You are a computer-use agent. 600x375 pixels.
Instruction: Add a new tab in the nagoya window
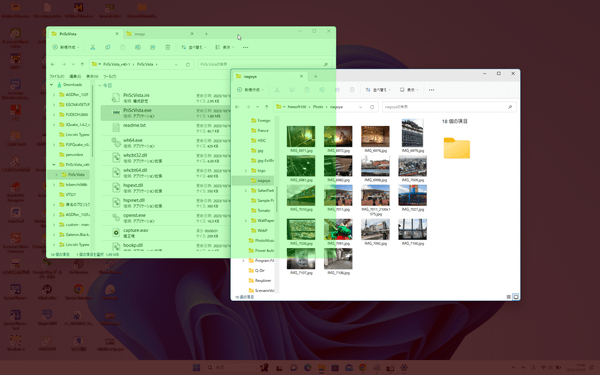[x=316, y=77]
